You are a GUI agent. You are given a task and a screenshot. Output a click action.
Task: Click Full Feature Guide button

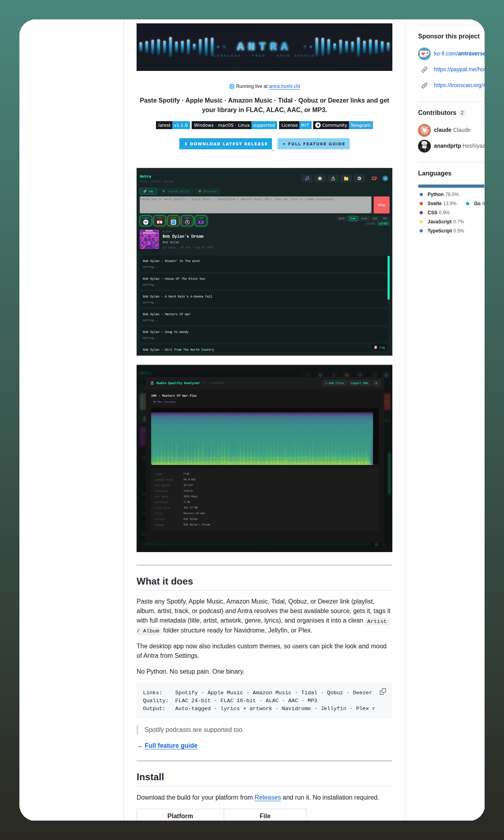point(314,144)
